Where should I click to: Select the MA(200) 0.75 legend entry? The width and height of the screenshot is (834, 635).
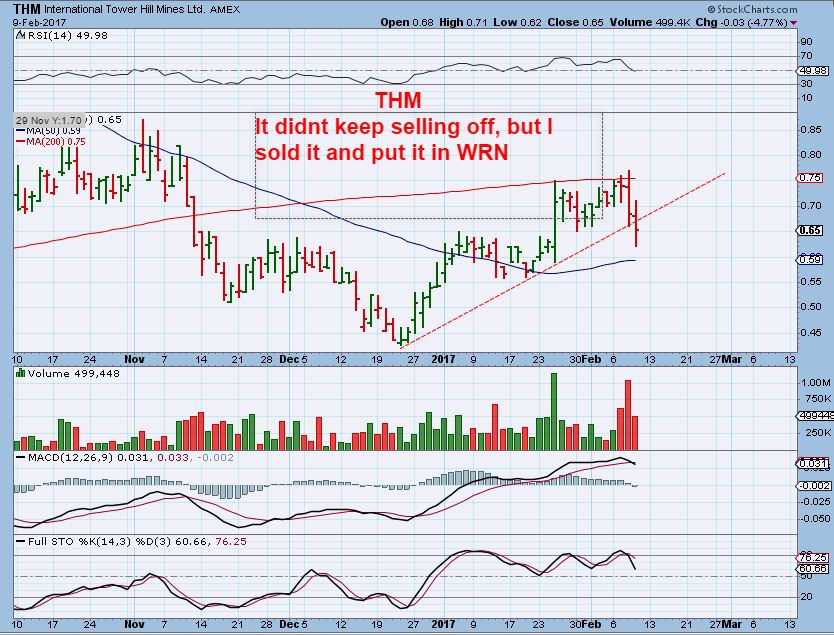point(51,141)
